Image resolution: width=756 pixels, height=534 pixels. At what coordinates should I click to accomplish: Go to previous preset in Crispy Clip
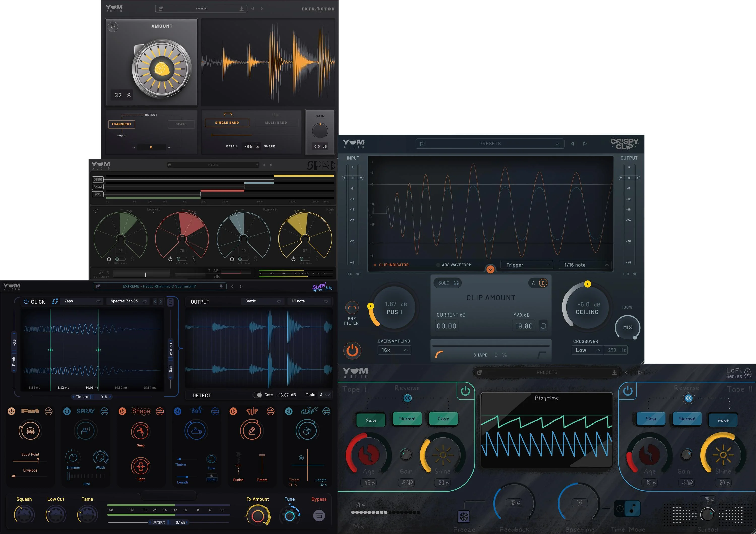click(x=572, y=144)
